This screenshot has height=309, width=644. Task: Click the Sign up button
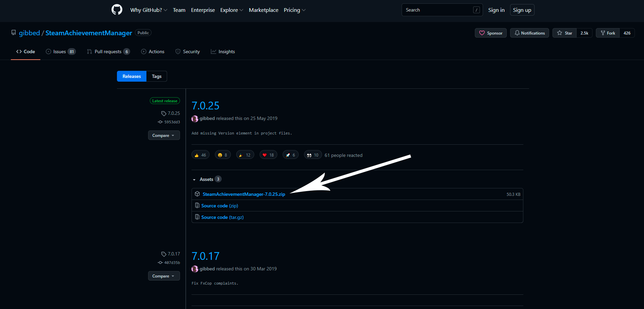click(x=522, y=10)
